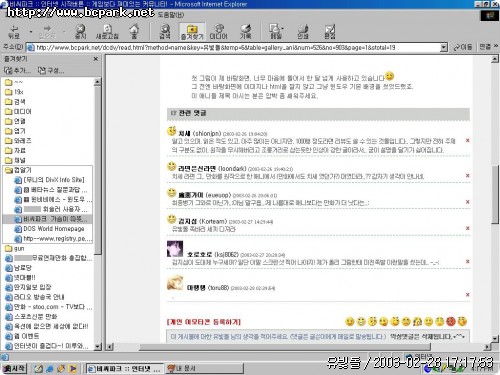
Task: Click the Search (검색) toolbar icon
Action: point(165,32)
